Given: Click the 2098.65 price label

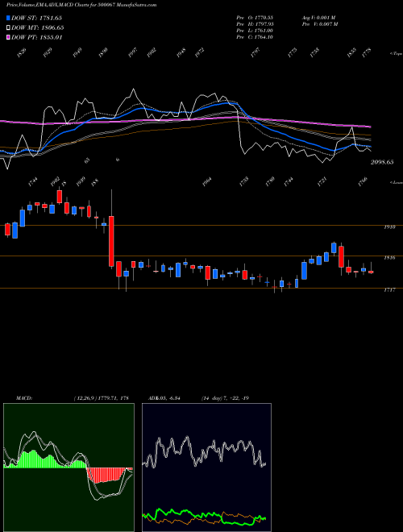Looking at the screenshot, I should [382, 162].
